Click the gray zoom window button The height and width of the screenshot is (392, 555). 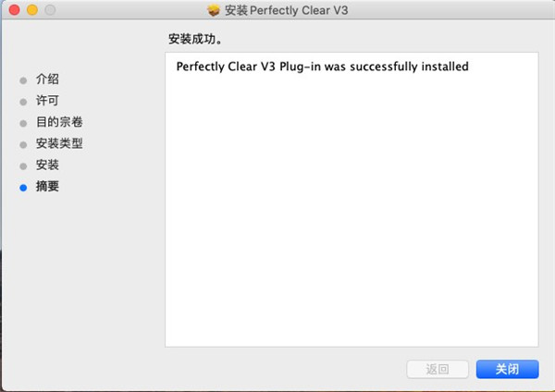(x=49, y=10)
